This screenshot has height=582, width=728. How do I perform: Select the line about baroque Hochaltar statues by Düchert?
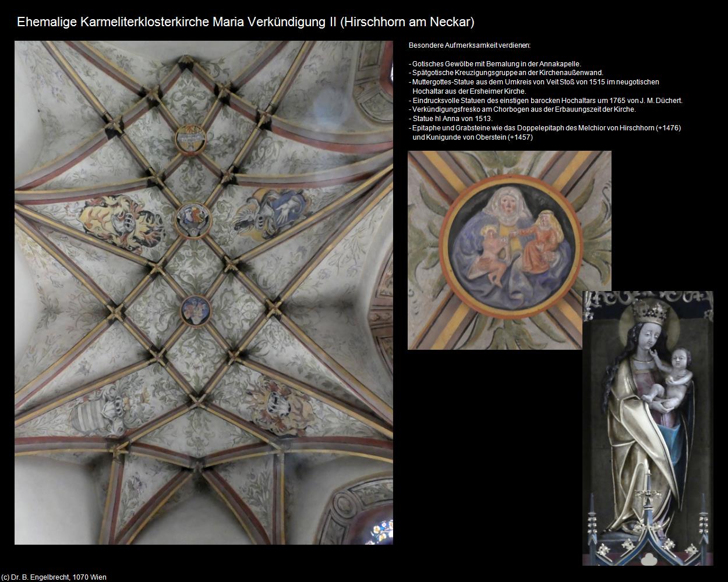546,100
